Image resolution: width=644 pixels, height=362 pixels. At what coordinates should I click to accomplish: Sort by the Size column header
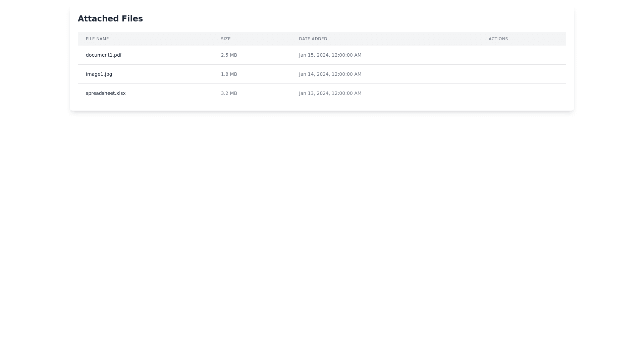[x=226, y=39]
